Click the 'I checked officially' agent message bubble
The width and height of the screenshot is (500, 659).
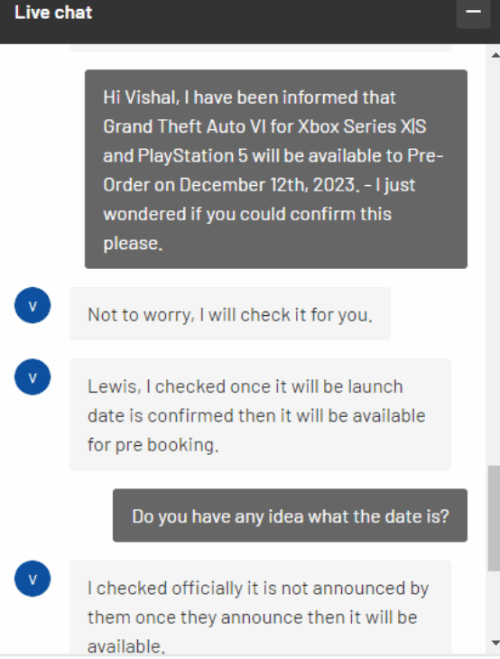[x=260, y=608]
